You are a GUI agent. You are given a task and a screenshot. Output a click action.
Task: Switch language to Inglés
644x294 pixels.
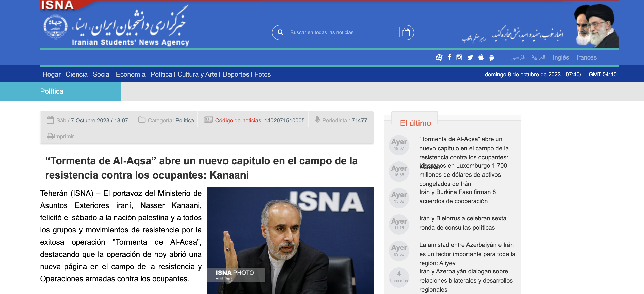[x=561, y=57]
